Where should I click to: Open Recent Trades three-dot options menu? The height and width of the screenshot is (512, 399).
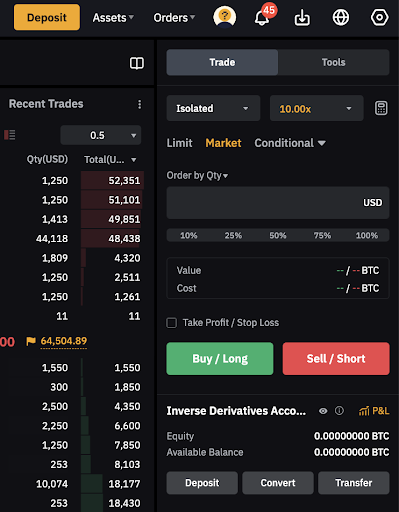click(139, 104)
